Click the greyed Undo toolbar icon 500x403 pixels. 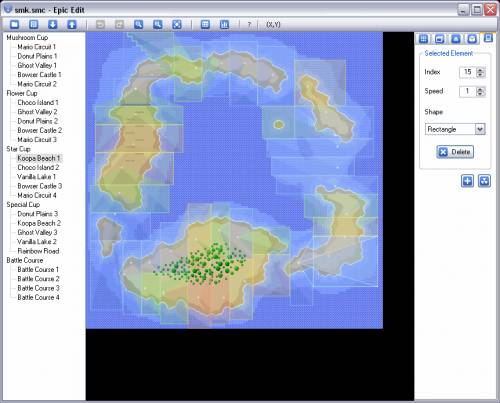tap(100, 24)
